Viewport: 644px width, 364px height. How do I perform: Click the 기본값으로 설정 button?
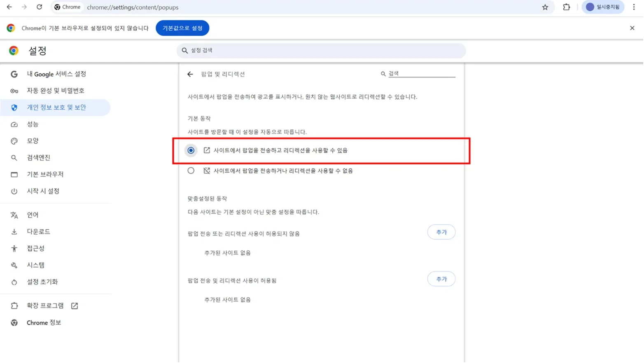[x=182, y=28]
